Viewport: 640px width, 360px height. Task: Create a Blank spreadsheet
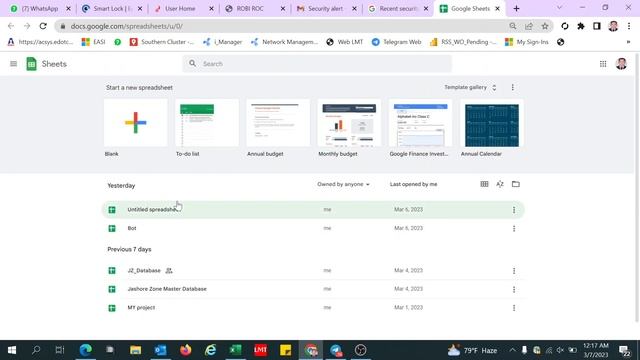136,123
